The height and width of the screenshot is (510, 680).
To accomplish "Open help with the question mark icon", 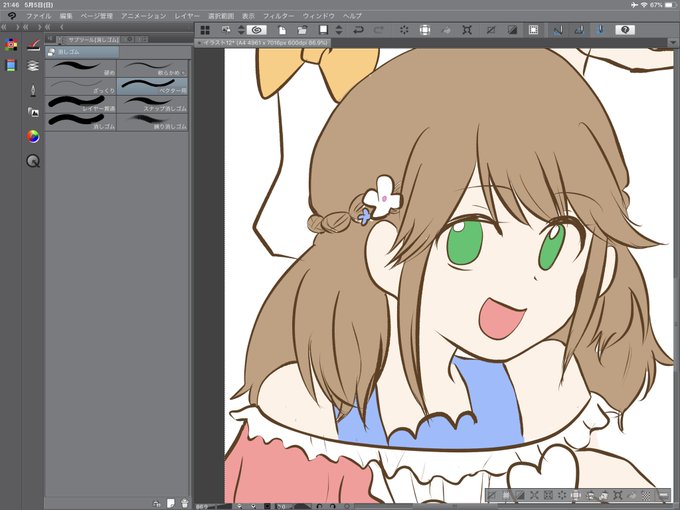I will tap(625, 30).
